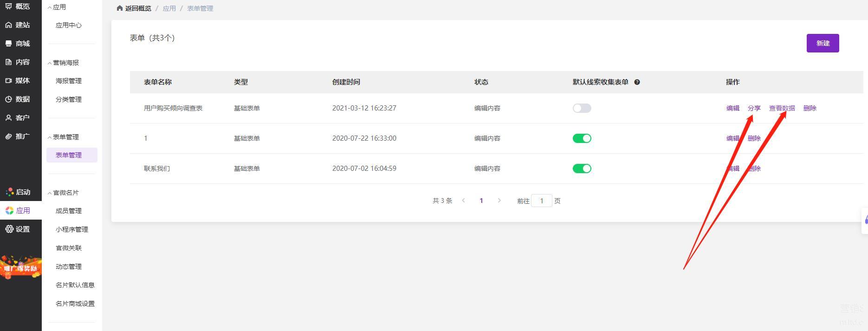Disable the toggle for form named 1
This screenshot has height=331, width=868.
(x=582, y=138)
